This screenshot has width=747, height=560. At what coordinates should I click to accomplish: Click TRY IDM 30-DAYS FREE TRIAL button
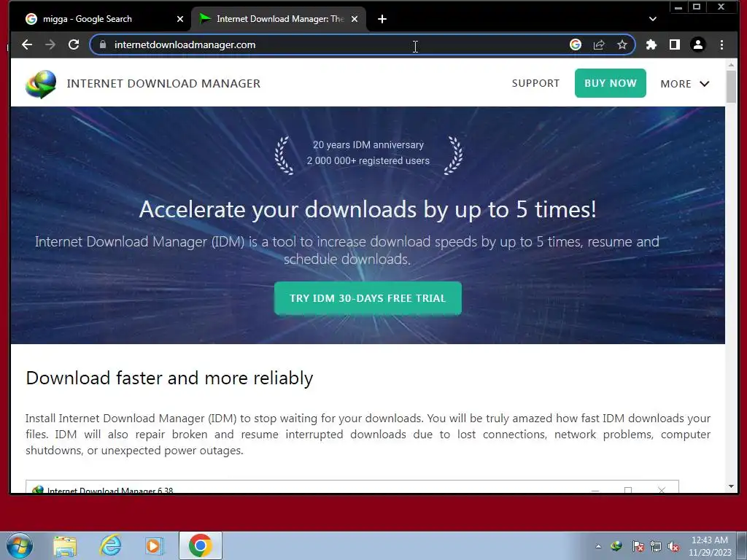(368, 298)
